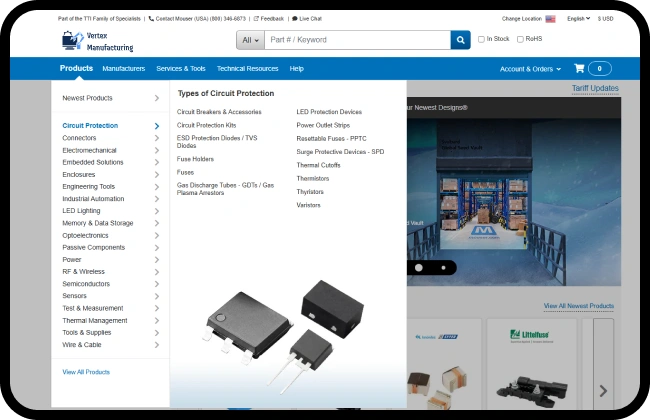Enable the In Stock checkbox
650x420 pixels.
481,39
